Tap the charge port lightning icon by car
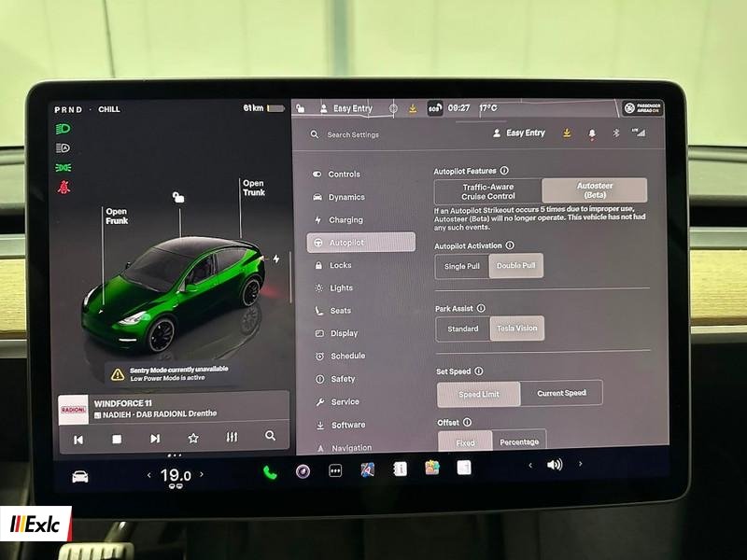This screenshot has width=747, height=560. pyautogui.click(x=276, y=259)
